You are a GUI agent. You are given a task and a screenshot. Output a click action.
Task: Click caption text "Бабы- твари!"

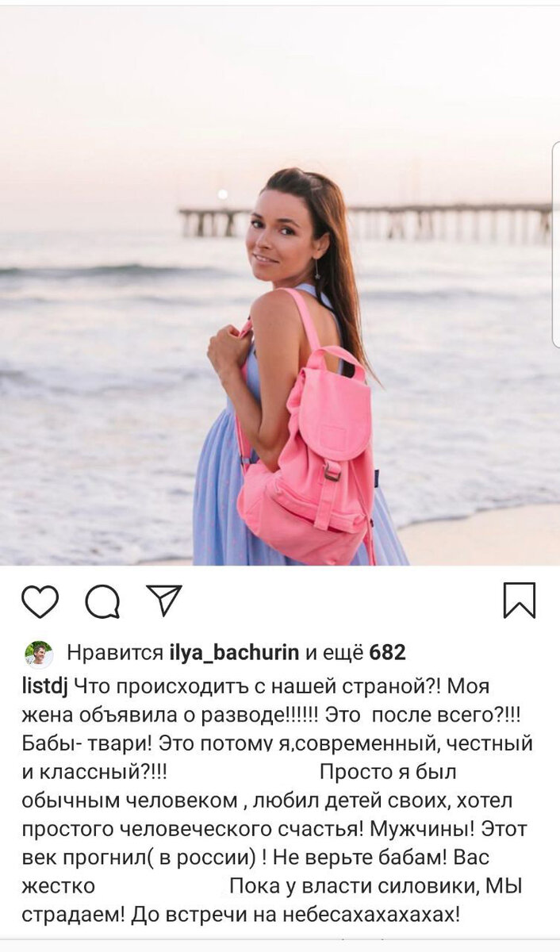point(86,743)
